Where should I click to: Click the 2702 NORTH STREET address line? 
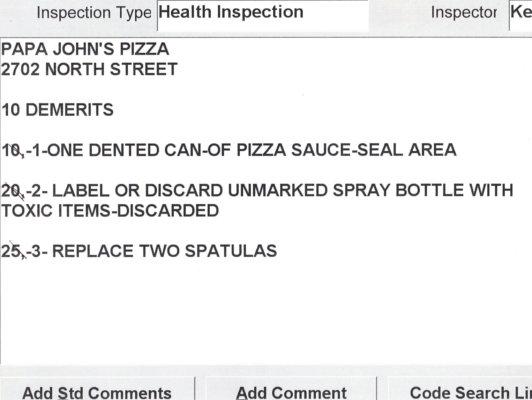tap(89, 69)
